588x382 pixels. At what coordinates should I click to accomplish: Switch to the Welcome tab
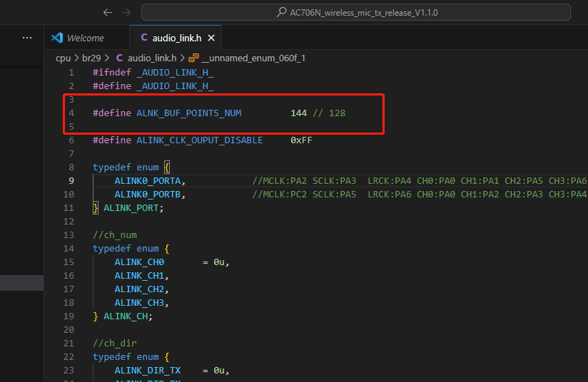86,38
